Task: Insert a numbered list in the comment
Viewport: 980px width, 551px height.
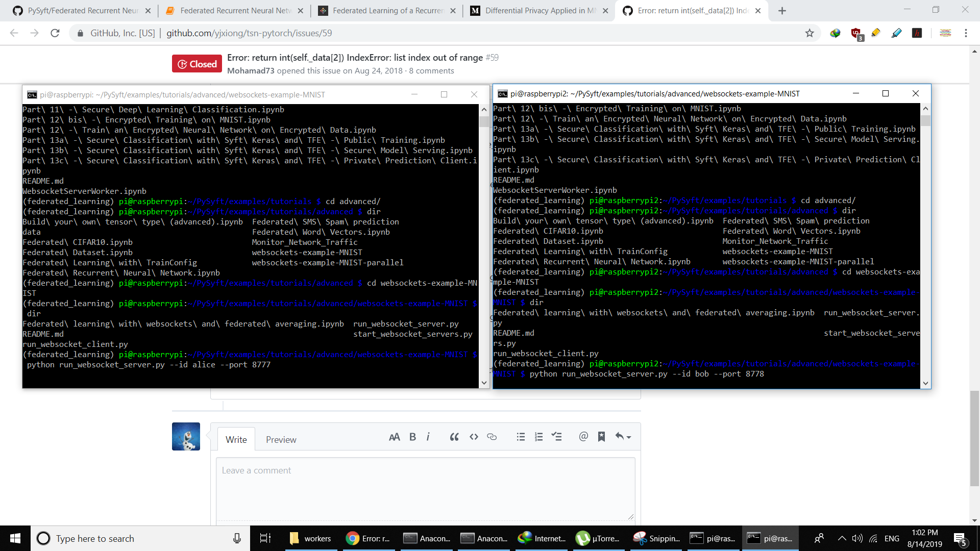Action: (538, 437)
